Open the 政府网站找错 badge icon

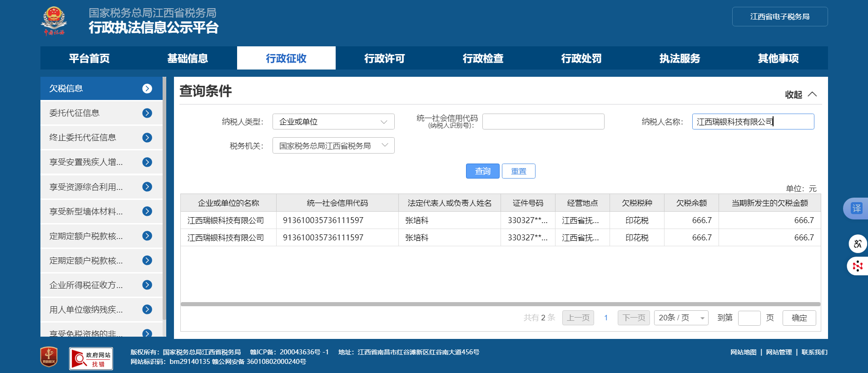point(91,358)
